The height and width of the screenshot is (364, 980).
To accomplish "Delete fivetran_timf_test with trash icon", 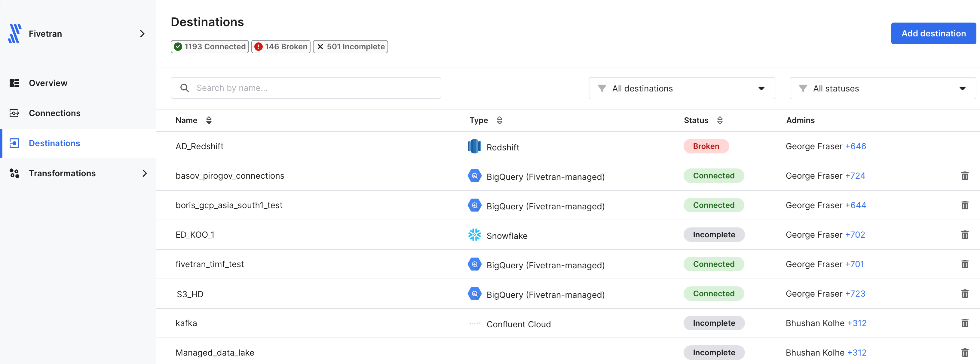I will click(965, 264).
